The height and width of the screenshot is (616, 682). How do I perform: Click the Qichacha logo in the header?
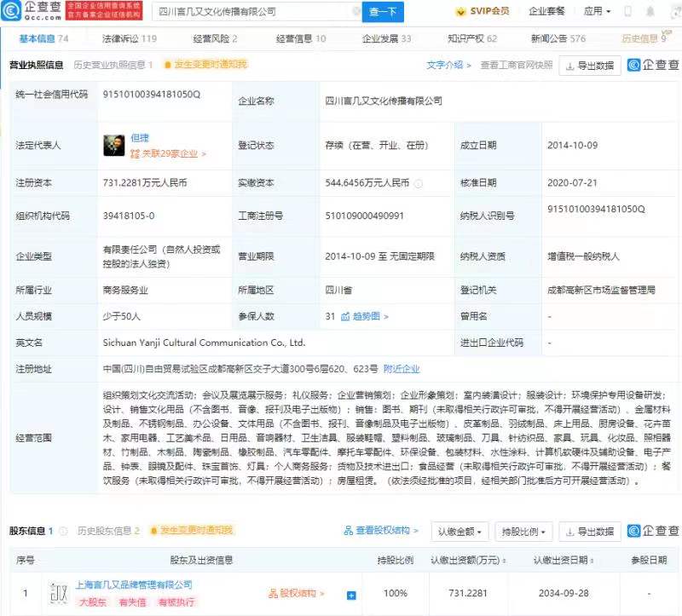[x=32, y=10]
